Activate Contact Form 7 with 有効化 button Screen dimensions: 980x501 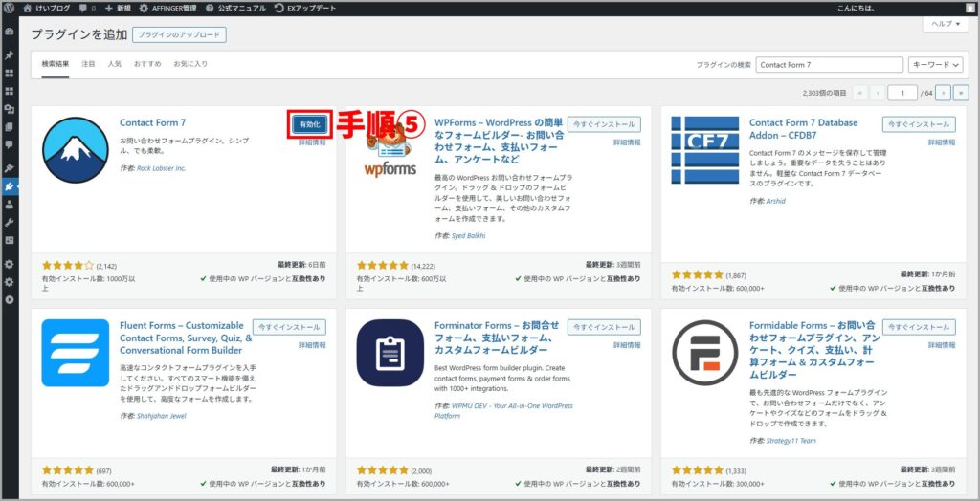(x=308, y=124)
